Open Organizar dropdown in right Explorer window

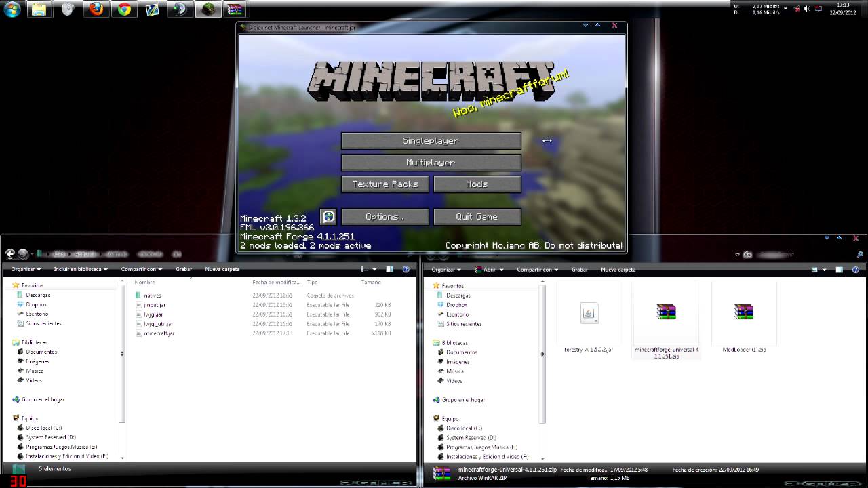pos(446,269)
